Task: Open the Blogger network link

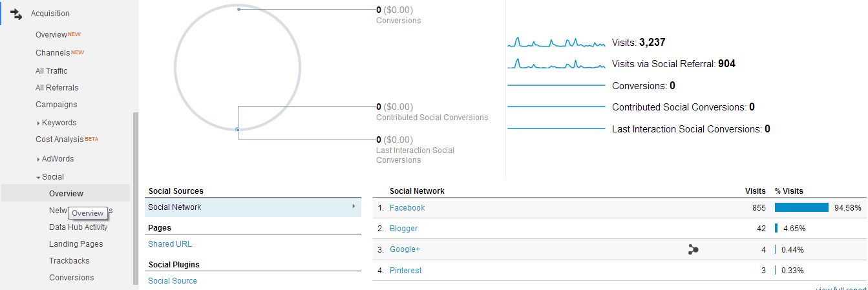Action: pyautogui.click(x=403, y=229)
